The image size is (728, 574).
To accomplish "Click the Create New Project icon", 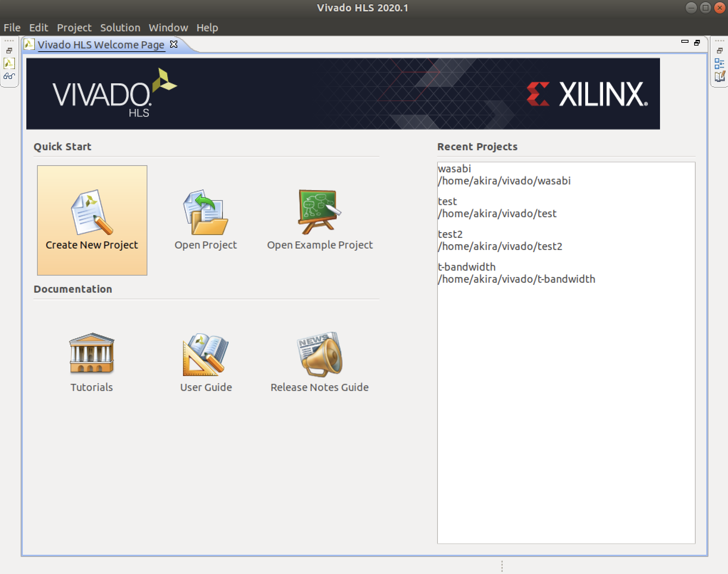I will pyautogui.click(x=92, y=212).
